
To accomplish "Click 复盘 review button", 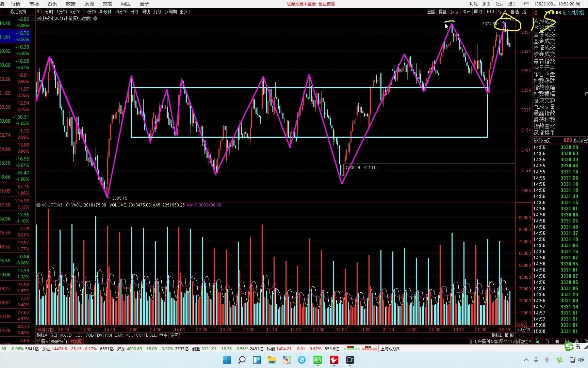I will (443, 12).
